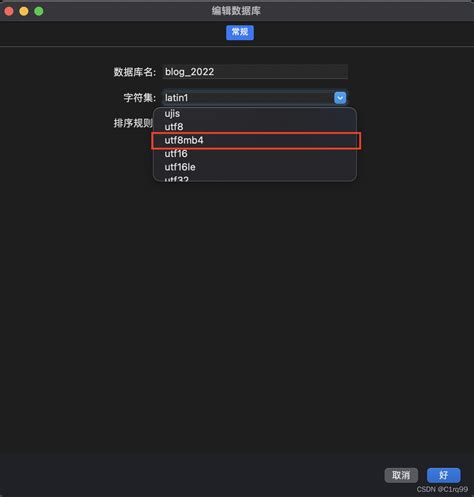Click the blue charset dropdown arrow button
This screenshot has width=474, height=497.
340,98
